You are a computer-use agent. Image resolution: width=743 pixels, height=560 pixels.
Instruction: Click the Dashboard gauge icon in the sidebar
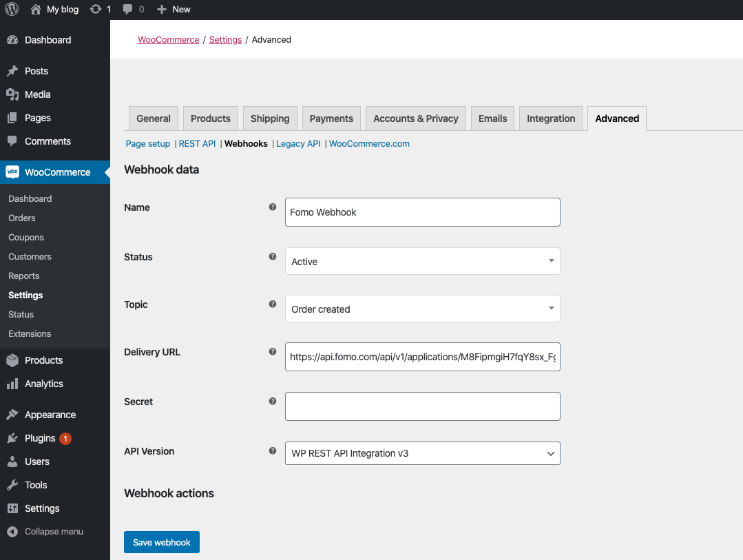pos(12,41)
